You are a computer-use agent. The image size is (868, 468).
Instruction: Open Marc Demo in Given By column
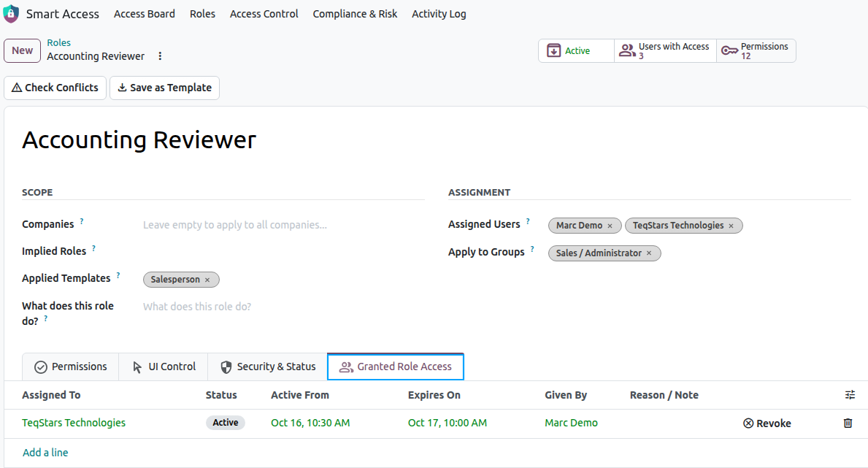tap(572, 423)
